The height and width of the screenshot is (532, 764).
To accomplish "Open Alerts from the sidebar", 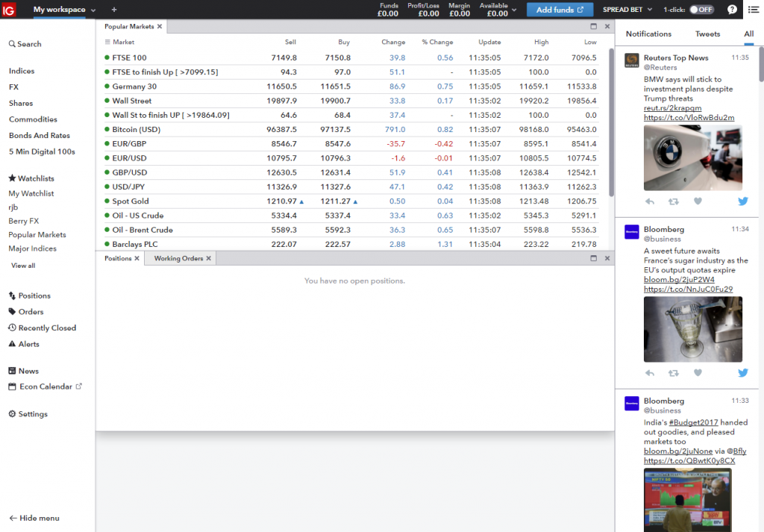I will point(24,344).
